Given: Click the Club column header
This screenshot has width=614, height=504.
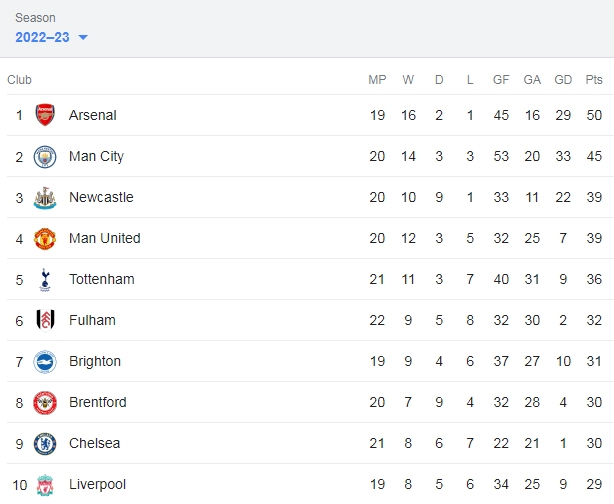Looking at the screenshot, I should pos(19,79).
